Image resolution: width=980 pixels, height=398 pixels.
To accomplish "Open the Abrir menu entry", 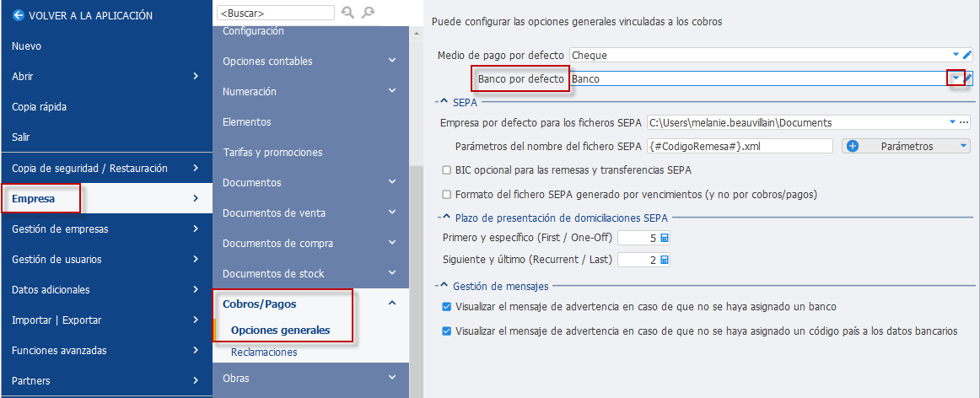I will [x=106, y=76].
